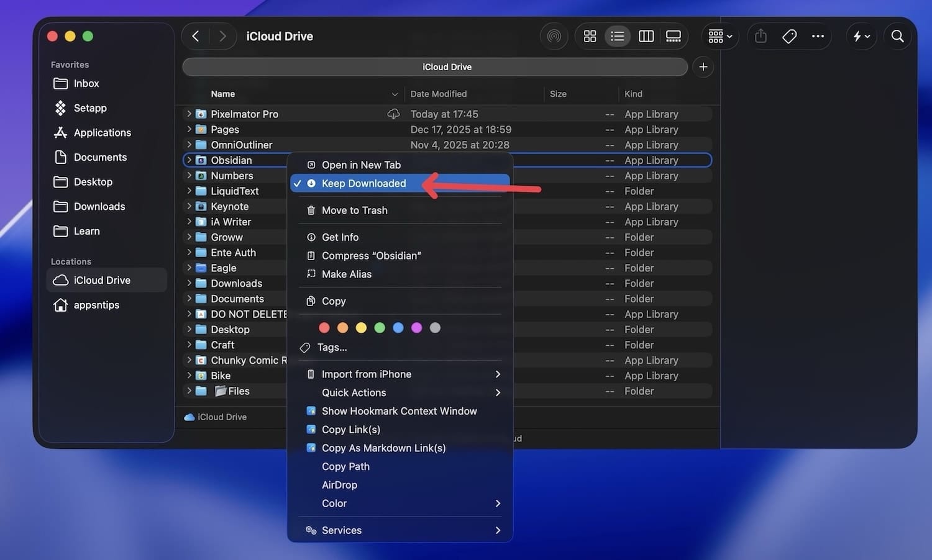932x560 pixels.
Task: Open the Group By dropdown in the toolbar
Action: (719, 36)
